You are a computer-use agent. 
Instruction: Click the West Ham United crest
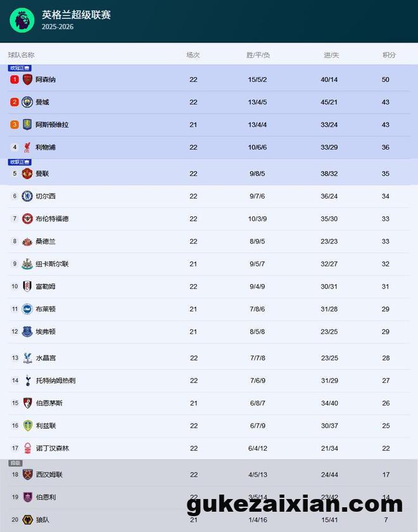click(27, 474)
